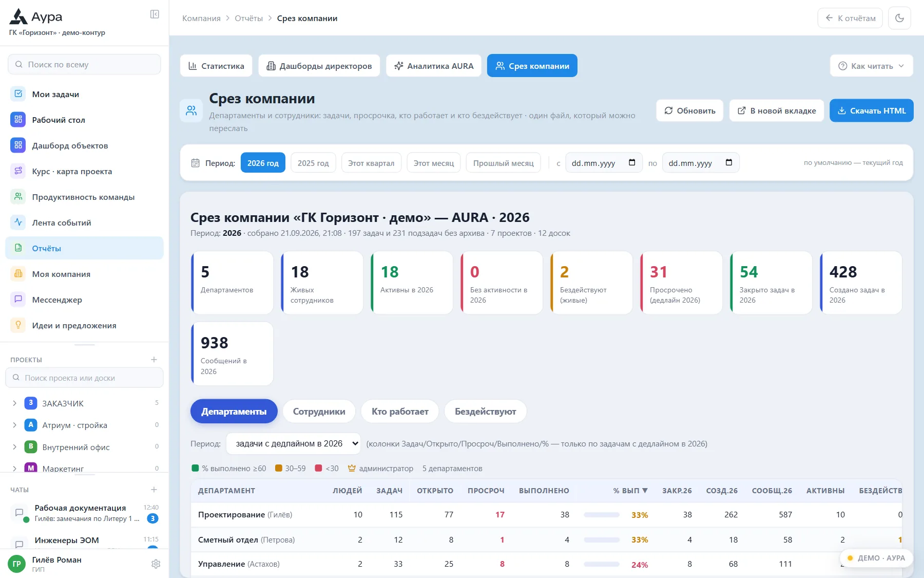
Task: Open the deadline period dropdown
Action: point(294,443)
